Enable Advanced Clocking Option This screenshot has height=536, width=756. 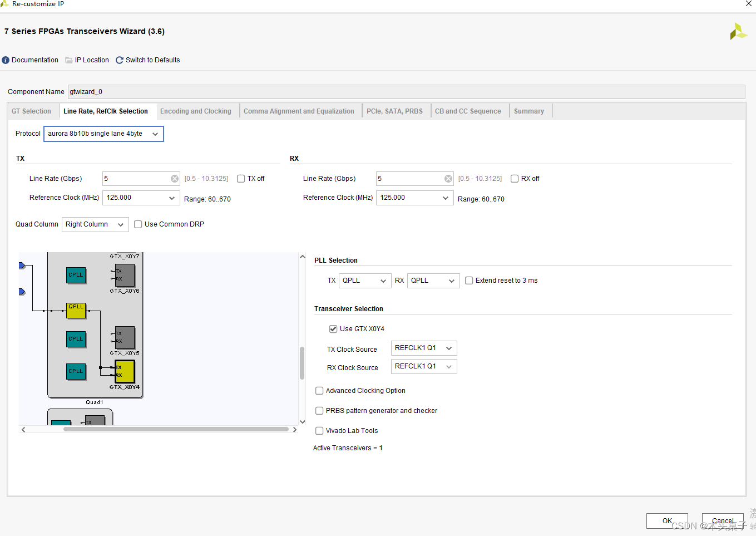tap(319, 391)
